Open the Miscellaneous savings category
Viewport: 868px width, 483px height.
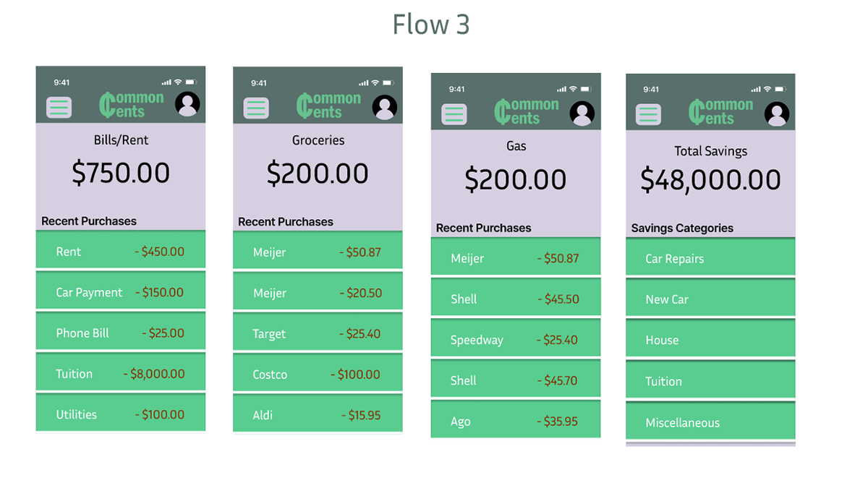(x=710, y=421)
